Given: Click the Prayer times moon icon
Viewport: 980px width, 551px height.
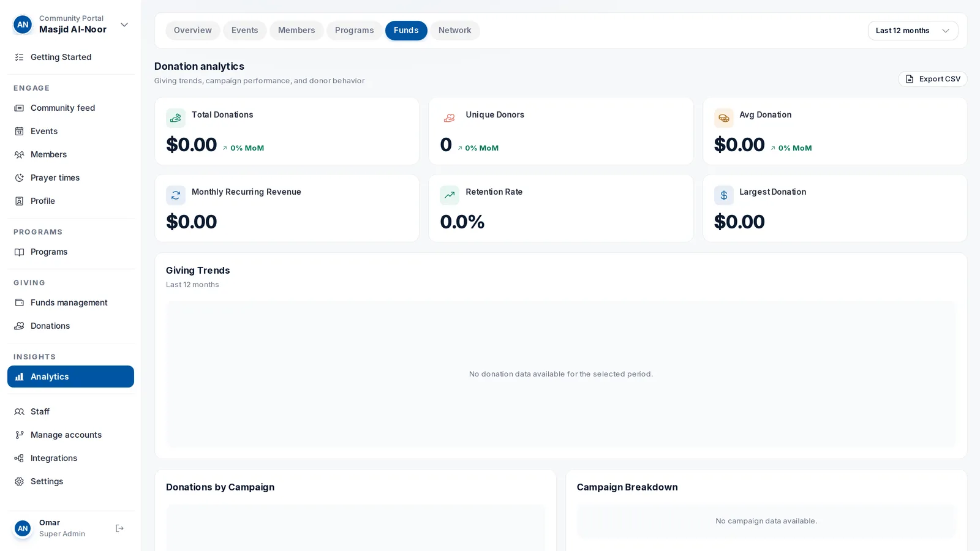Looking at the screenshot, I should 19,178.
